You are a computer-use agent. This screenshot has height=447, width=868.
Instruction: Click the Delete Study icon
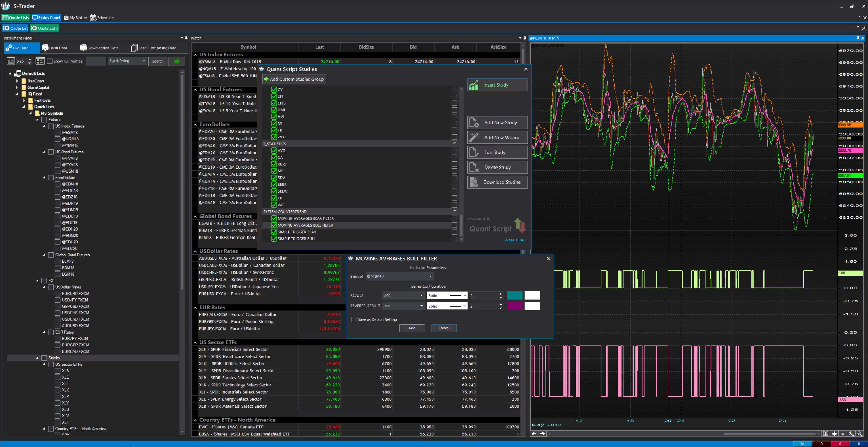474,167
